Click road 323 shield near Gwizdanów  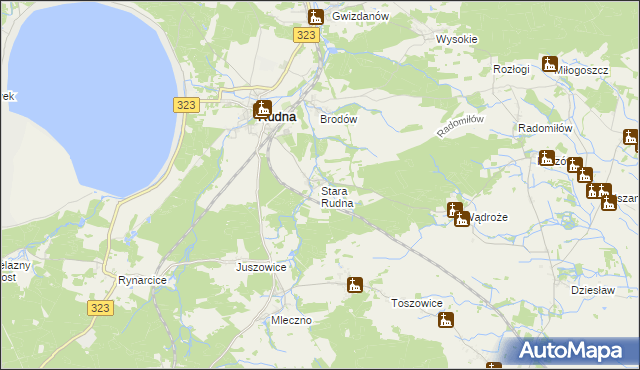[x=306, y=35]
